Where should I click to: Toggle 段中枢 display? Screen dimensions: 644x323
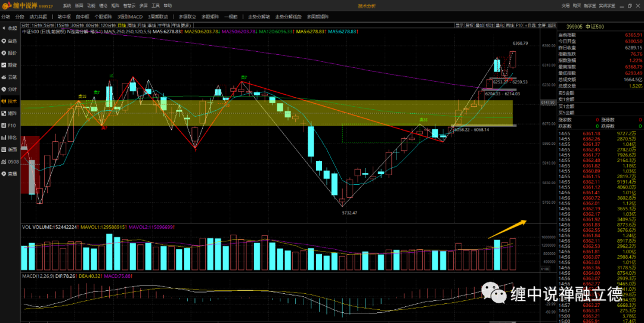point(82,17)
